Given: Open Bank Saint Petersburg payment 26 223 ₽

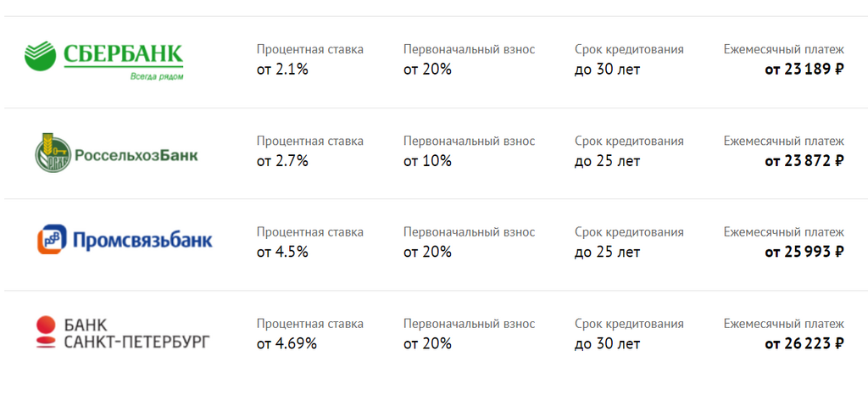Looking at the screenshot, I should [804, 343].
